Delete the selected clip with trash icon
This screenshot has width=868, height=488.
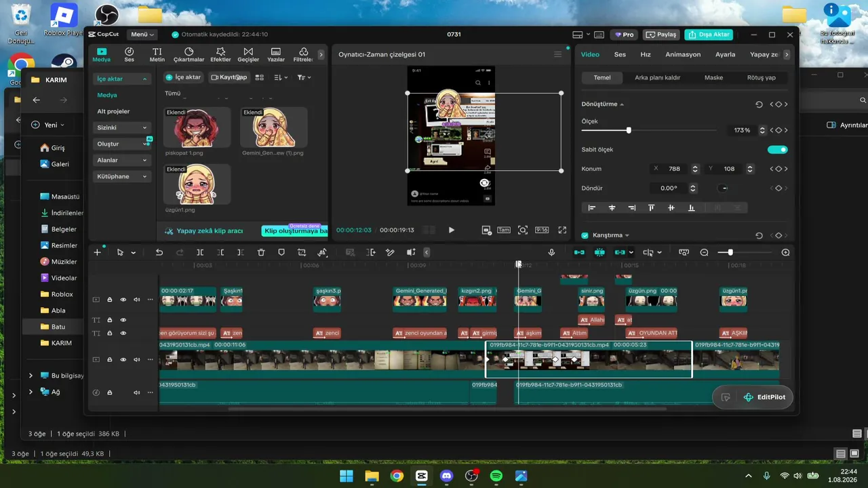pos(261,252)
